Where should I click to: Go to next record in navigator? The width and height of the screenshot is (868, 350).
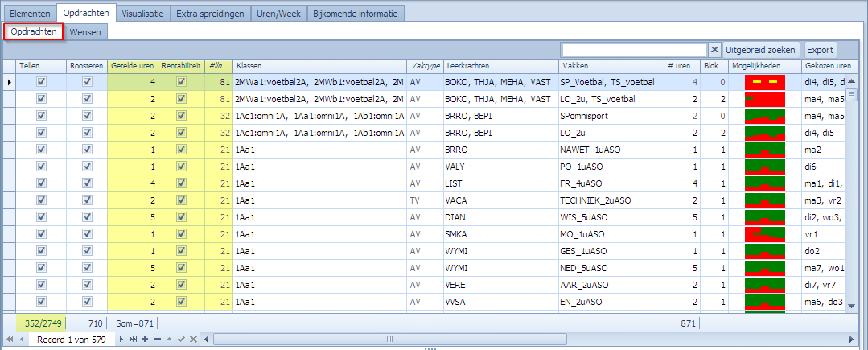pos(121,339)
